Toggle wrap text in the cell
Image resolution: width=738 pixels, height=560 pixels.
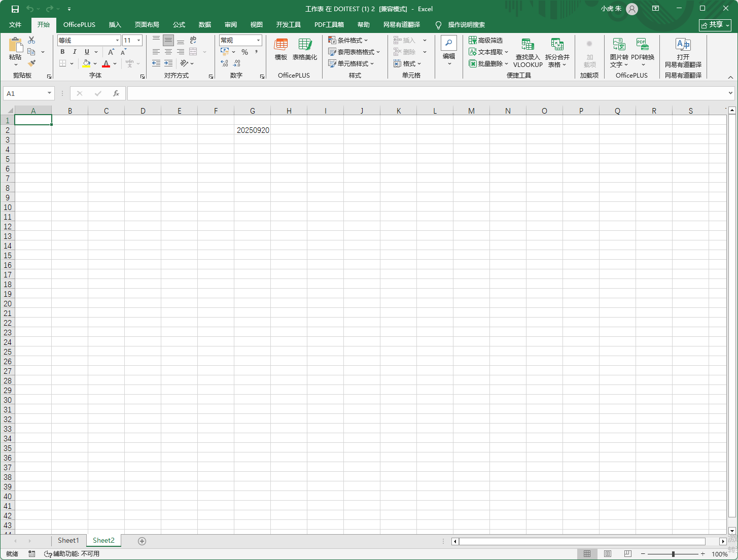click(193, 40)
